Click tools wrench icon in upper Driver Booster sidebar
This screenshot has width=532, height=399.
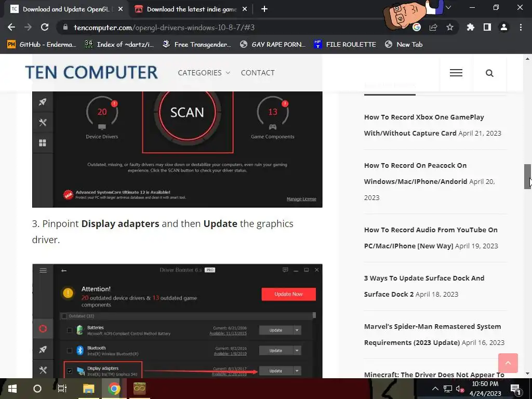(x=43, y=123)
